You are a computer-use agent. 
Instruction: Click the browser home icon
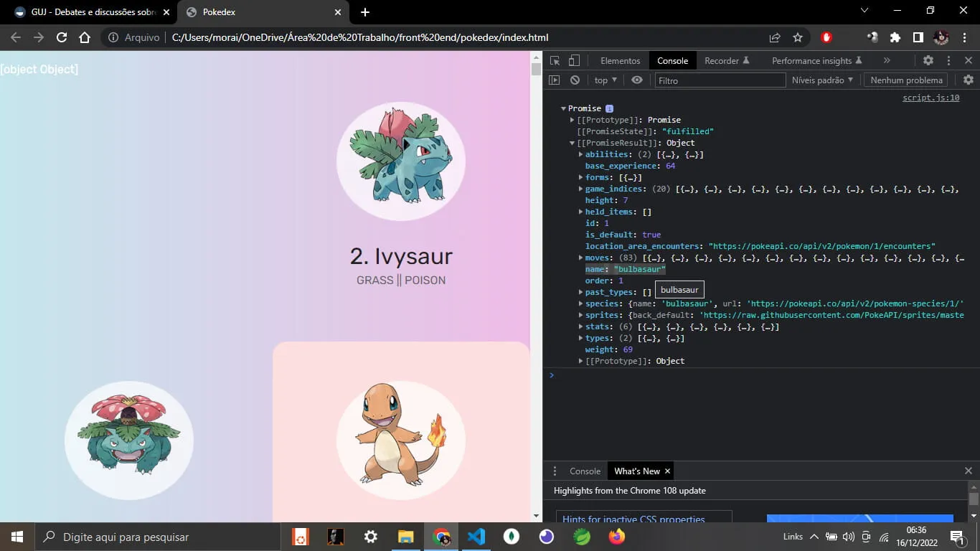(85, 37)
